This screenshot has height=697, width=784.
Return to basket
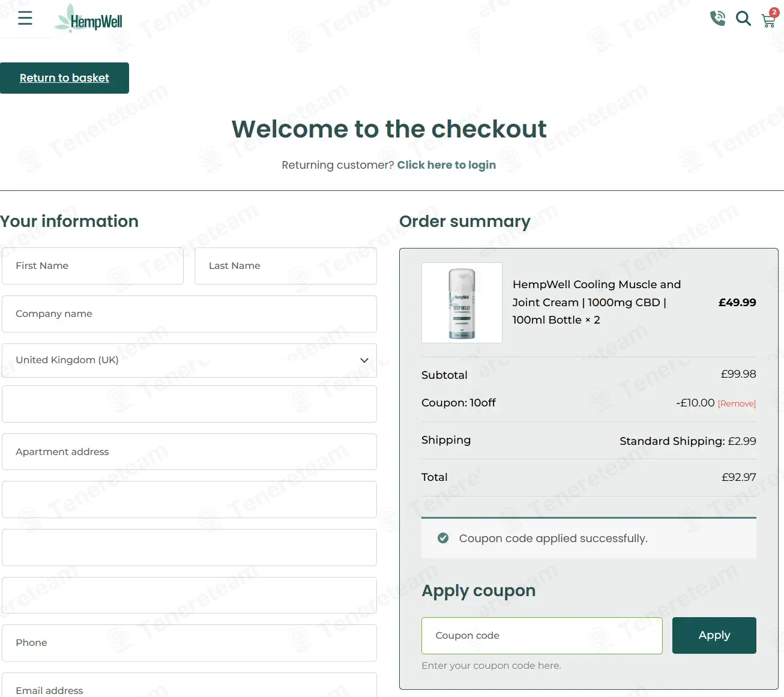pos(64,78)
